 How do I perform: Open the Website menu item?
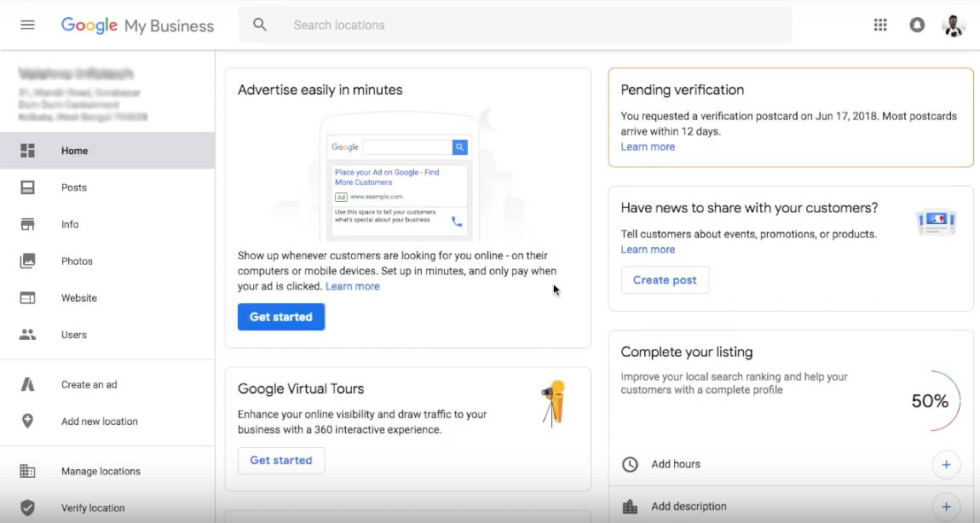(x=107, y=298)
